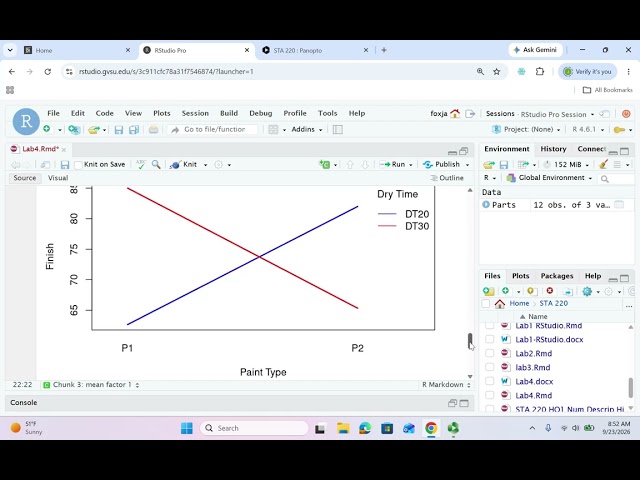The height and width of the screenshot is (480, 640).
Task: Bookmark this page with the star icon
Action: point(496,72)
